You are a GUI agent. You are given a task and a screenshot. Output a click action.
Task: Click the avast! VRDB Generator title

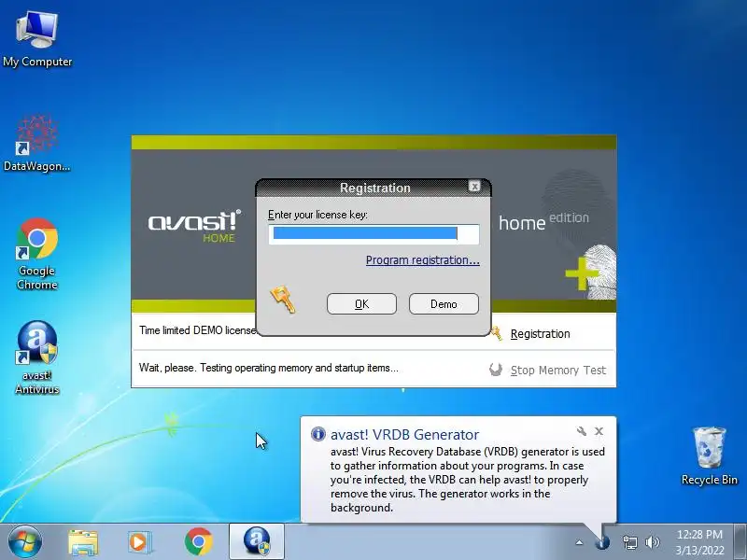coord(404,434)
